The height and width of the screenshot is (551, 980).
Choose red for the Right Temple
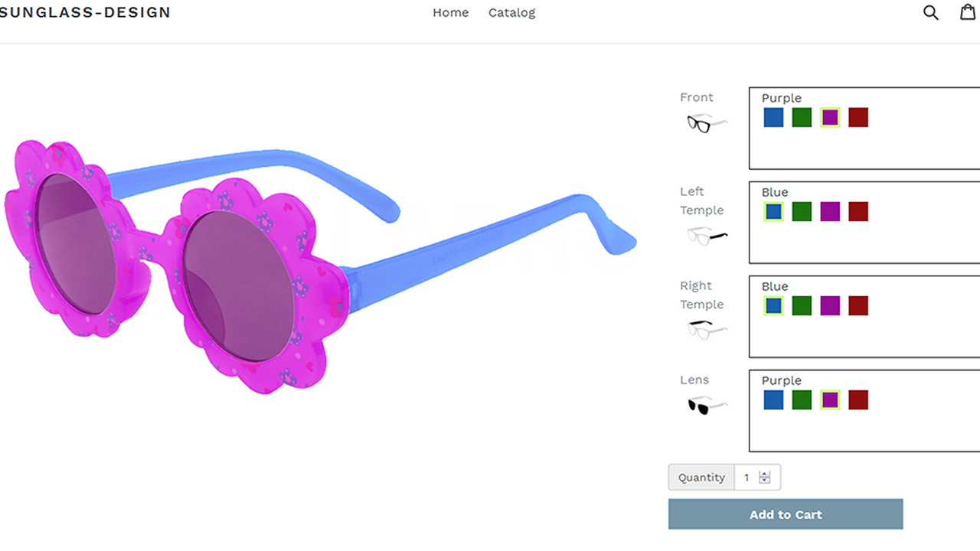858,305
